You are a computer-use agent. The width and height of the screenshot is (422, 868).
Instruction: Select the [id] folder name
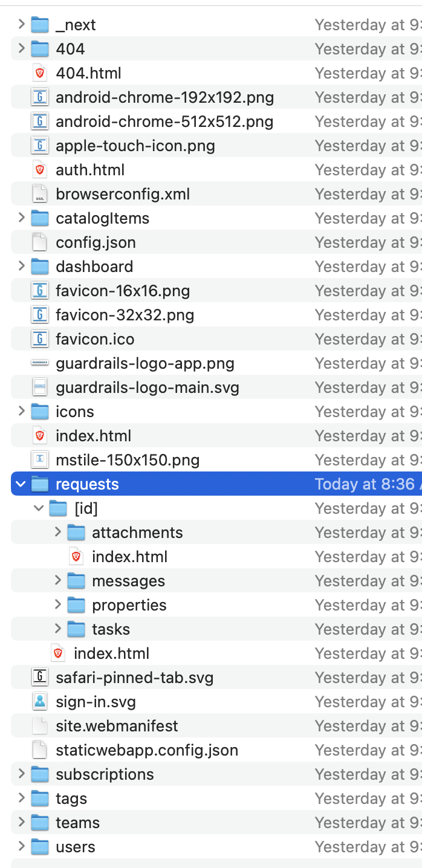click(86, 508)
